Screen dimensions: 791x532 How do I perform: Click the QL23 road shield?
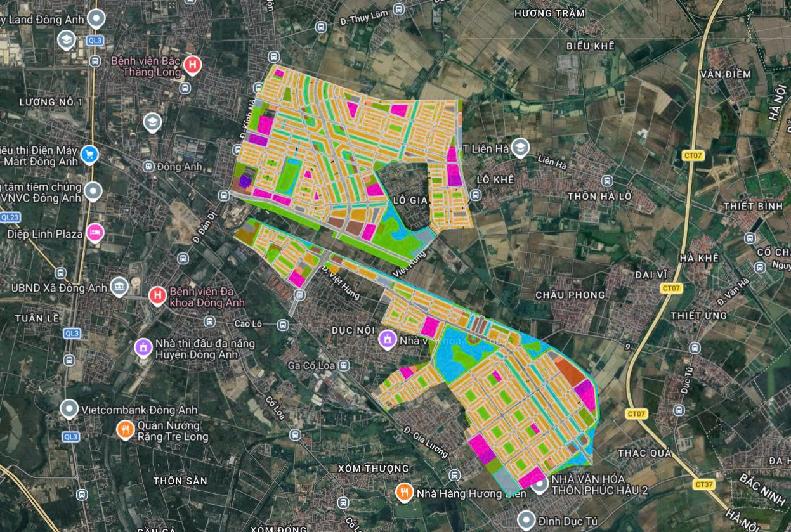[9, 217]
